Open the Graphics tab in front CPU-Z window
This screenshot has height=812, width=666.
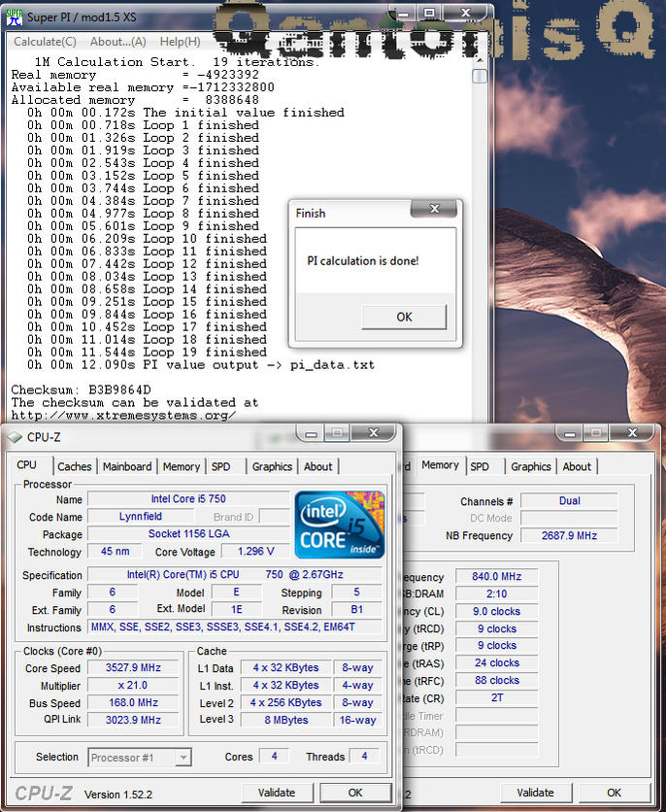(272, 466)
